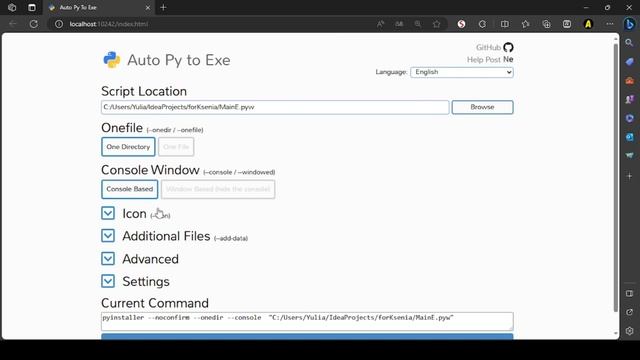
Task: Click the Read aloud icon in address bar
Action: (x=380, y=24)
